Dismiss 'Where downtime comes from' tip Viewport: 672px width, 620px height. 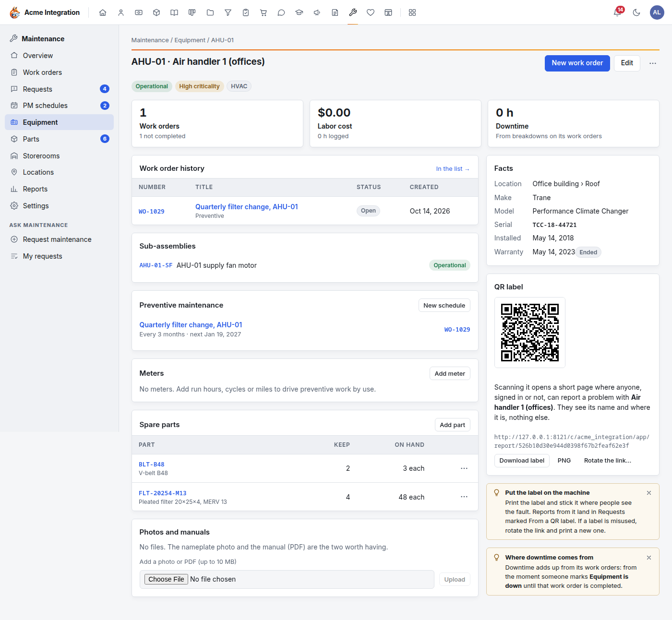pyautogui.click(x=649, y=558)
